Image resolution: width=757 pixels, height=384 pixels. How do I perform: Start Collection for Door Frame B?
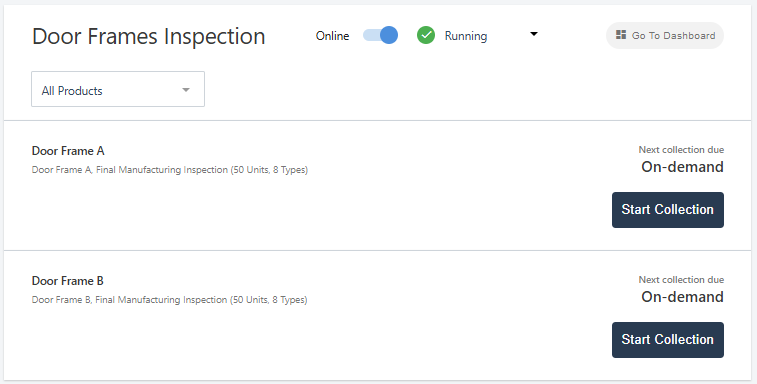click(x=668, y=340)
